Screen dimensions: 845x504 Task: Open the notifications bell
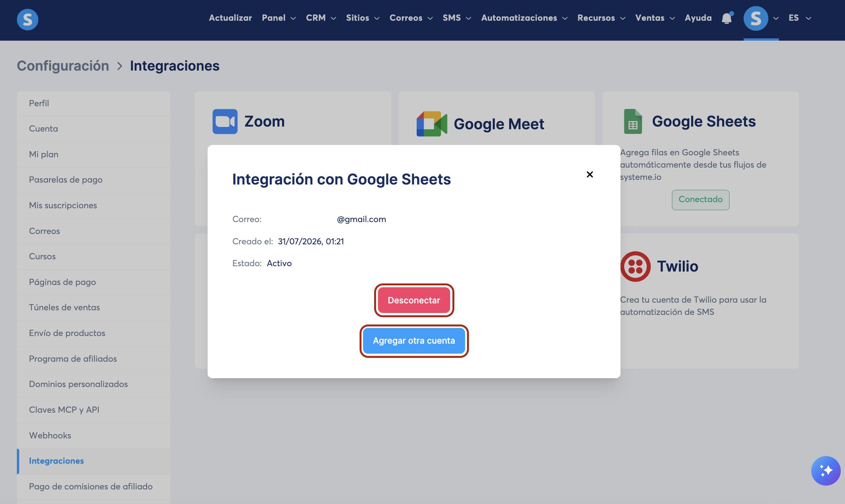(727, 18)
